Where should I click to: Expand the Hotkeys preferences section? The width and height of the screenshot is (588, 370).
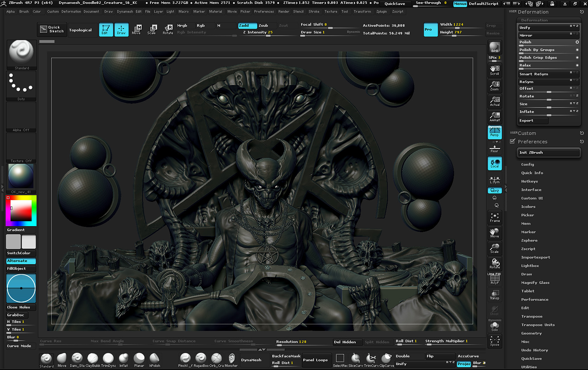tap(529, 181)
